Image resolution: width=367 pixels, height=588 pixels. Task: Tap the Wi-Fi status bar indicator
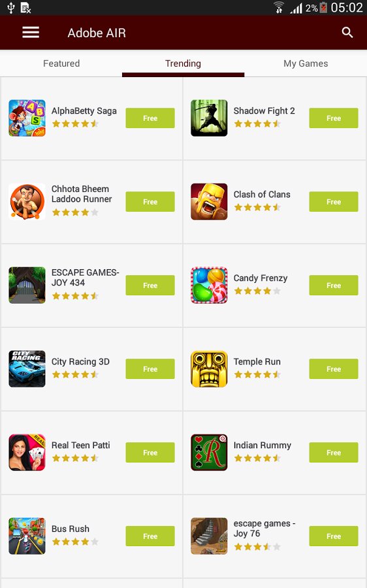pos(279,7)
